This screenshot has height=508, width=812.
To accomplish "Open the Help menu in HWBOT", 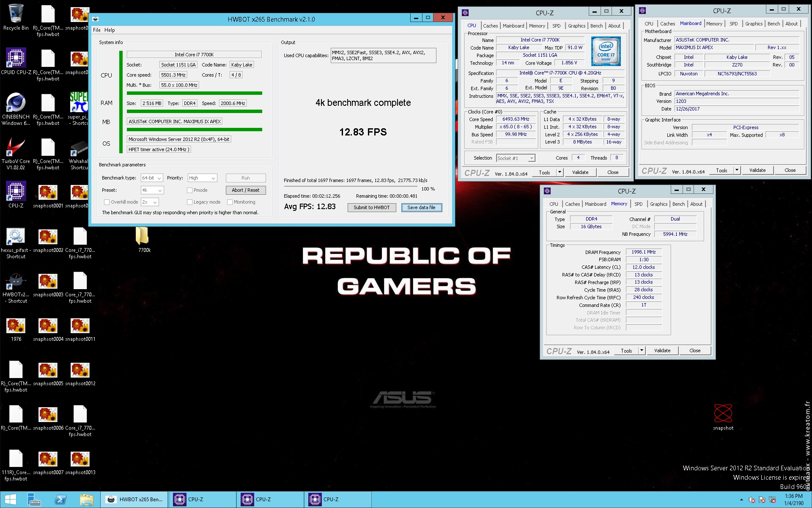I will 110,30.
